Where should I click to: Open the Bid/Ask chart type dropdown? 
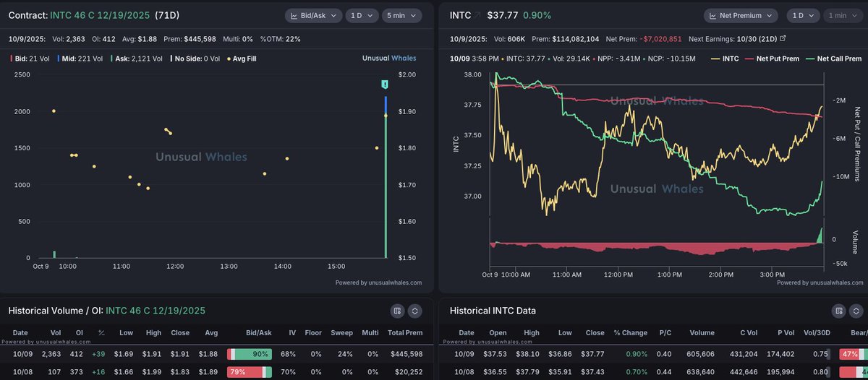312,15
